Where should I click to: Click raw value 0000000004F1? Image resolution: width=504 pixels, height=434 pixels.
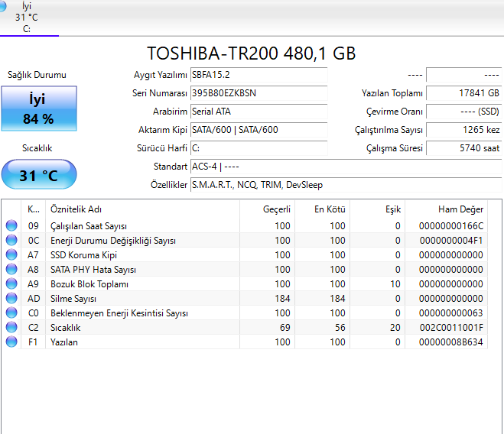[x=451, y=240]
